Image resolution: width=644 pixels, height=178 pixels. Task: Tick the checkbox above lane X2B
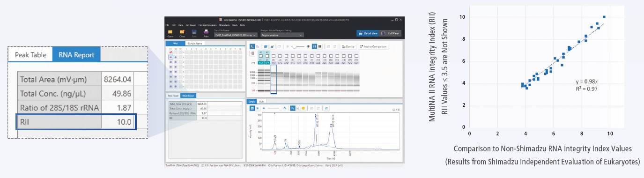318,56
